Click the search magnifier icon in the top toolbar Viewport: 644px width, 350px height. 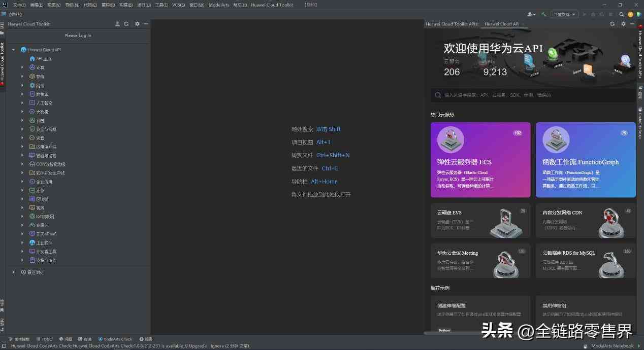[622, 14]
